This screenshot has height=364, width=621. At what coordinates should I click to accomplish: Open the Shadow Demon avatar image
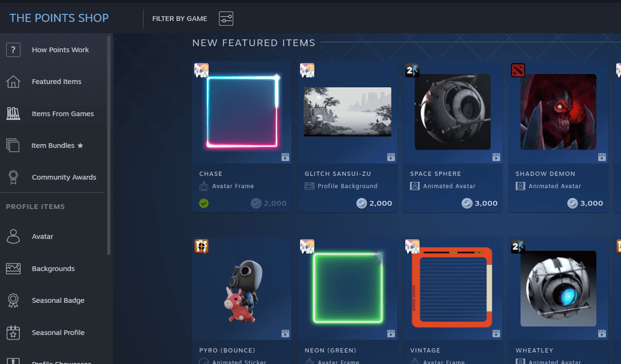coord(558,112)
